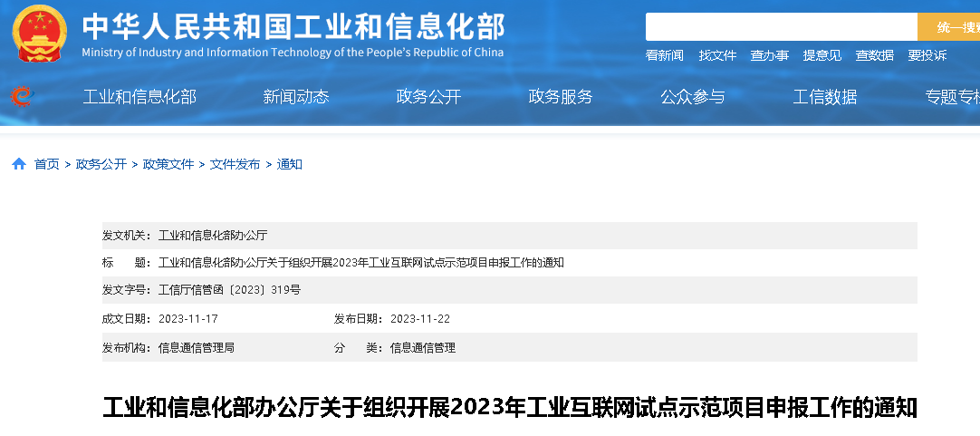The height and width of the screenshot is (436, 980).
Task: Click the 发文字号 label
Action: 127,290
